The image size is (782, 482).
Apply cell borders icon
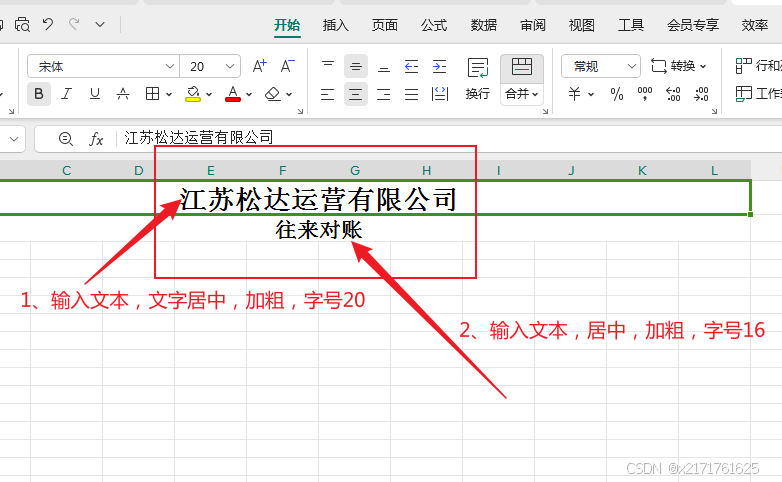(152, 94)
